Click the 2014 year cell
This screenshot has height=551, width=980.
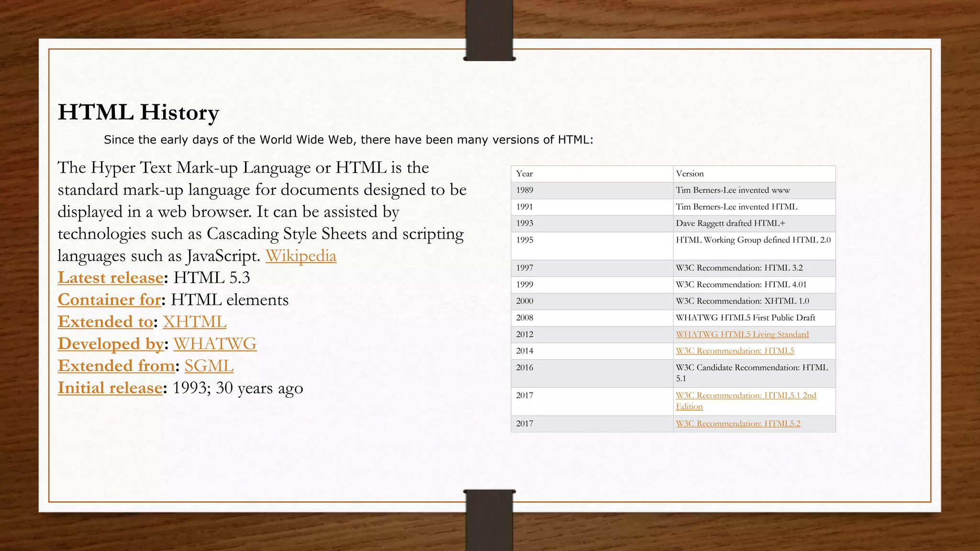point(592,351)
